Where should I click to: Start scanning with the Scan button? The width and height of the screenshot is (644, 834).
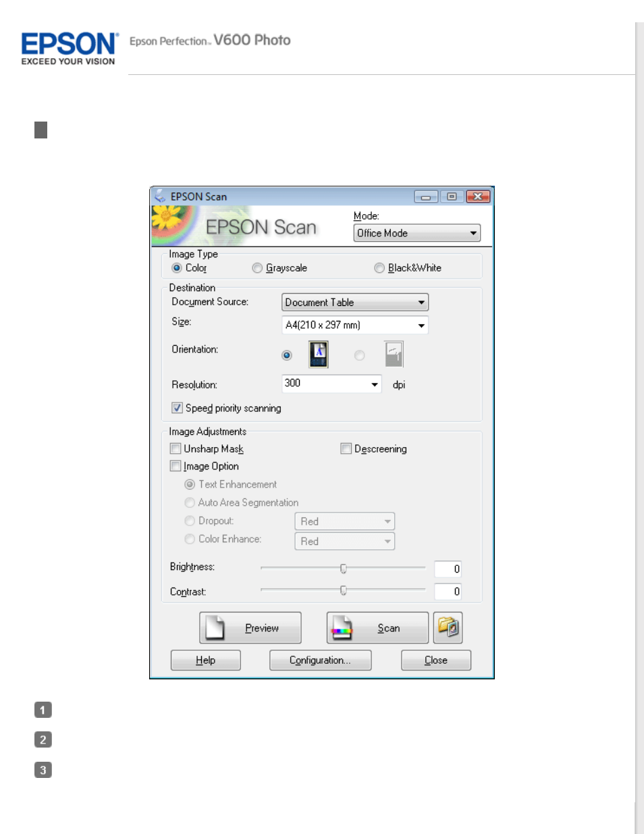point(377,628)
